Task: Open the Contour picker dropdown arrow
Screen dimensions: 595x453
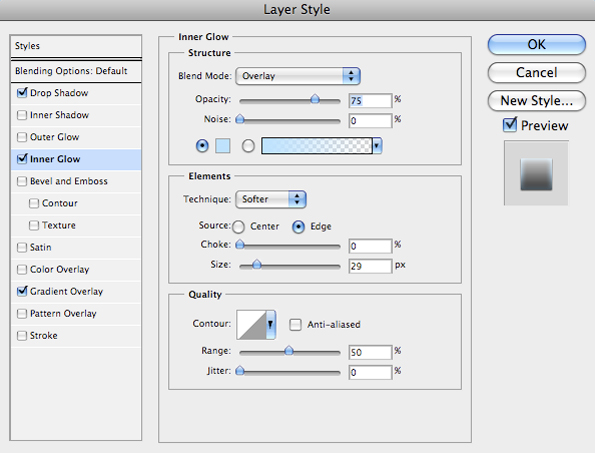Action: point(271,324)
